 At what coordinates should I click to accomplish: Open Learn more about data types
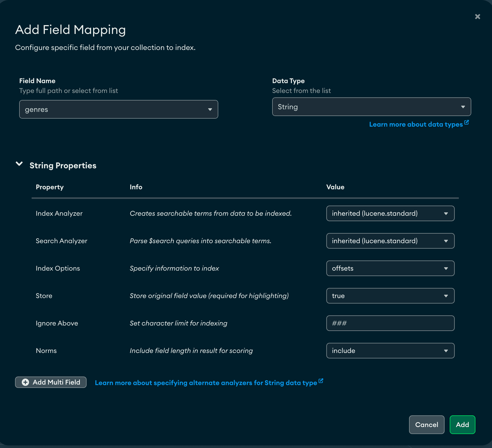tap(416, 124)
